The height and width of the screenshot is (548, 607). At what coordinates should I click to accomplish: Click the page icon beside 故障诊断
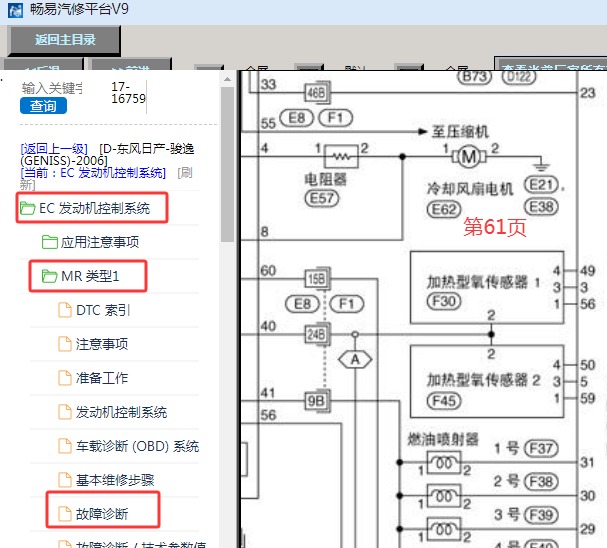(65, 514)
